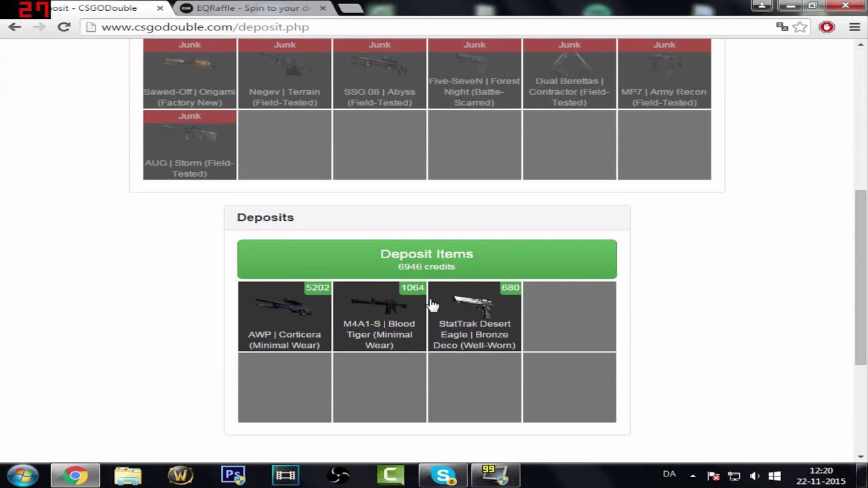
Task: Open the translate page icon in address bar
Action: [x=782, y=27]
